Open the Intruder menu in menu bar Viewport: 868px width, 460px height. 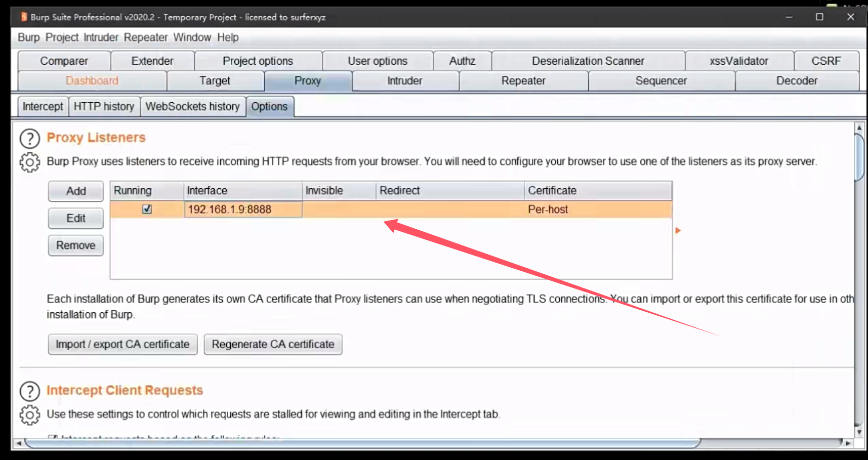(x=101, y=37)
